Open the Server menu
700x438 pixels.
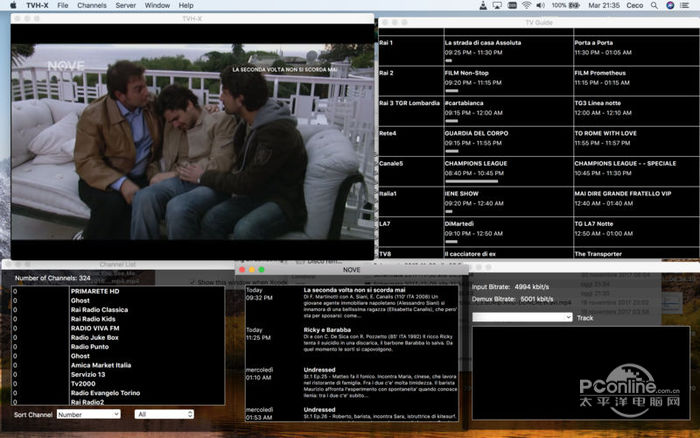[x=126, y=6]
